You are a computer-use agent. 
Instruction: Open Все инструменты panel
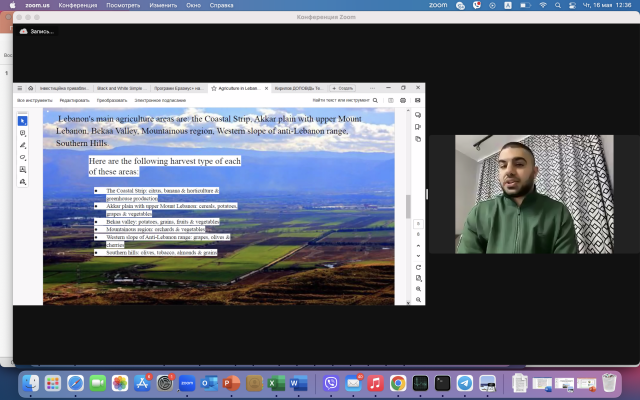click(35, 100)
